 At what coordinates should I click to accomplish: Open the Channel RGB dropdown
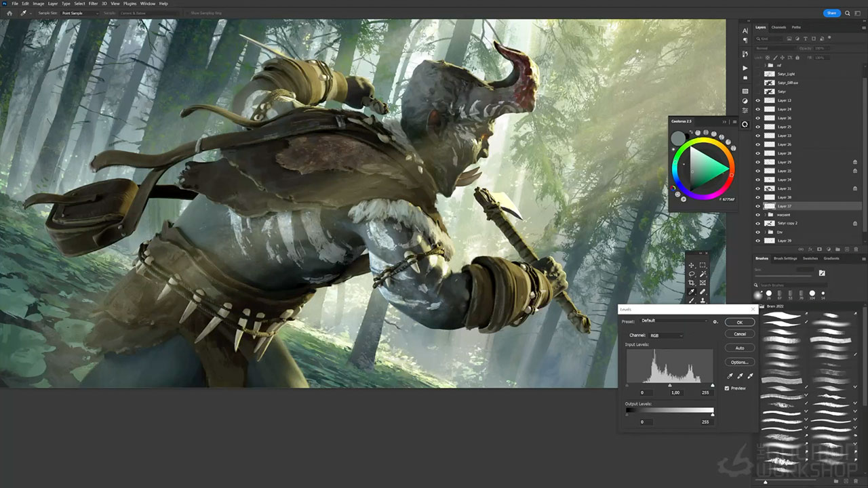[x=666, y=335]
